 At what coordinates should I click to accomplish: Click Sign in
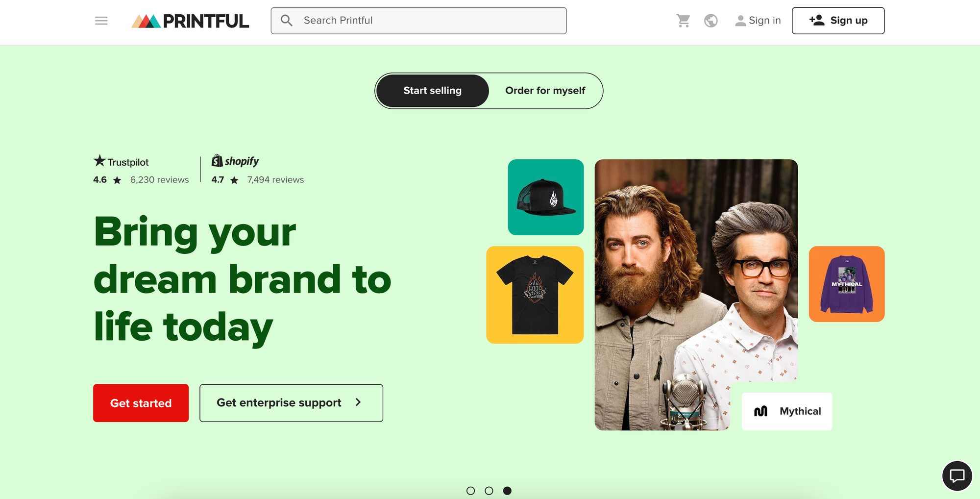(758, 21)
